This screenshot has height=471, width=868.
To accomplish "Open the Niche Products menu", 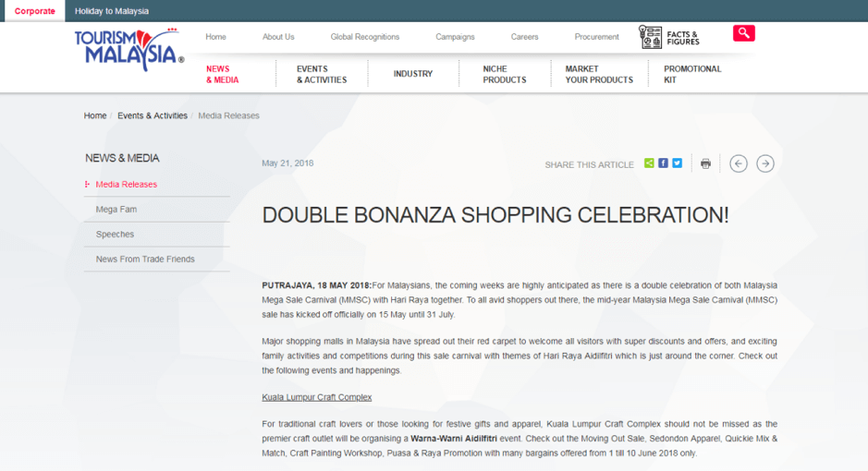I will point(504,74).
